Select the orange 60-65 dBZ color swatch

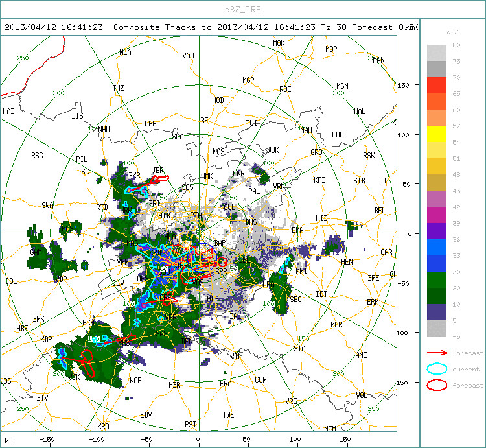(x=436, y=101)
